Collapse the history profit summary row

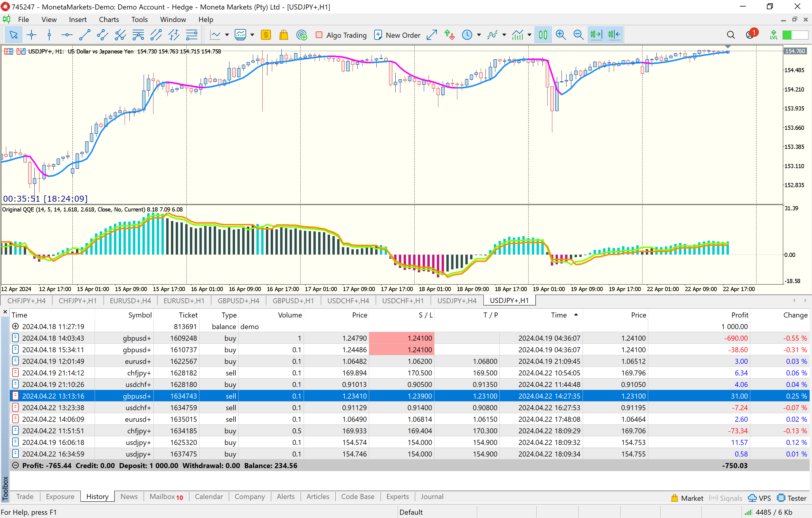(15, 465)
